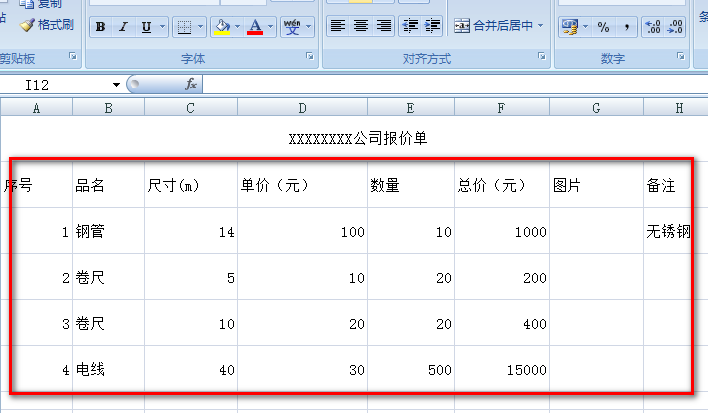Viewport: 708px width, 413px height.
Task: Select quantity cell 500
Action: [410, 369]
